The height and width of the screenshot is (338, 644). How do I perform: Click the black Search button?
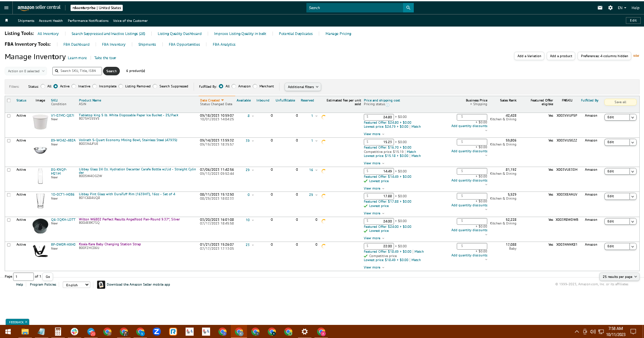click(111, 71)
